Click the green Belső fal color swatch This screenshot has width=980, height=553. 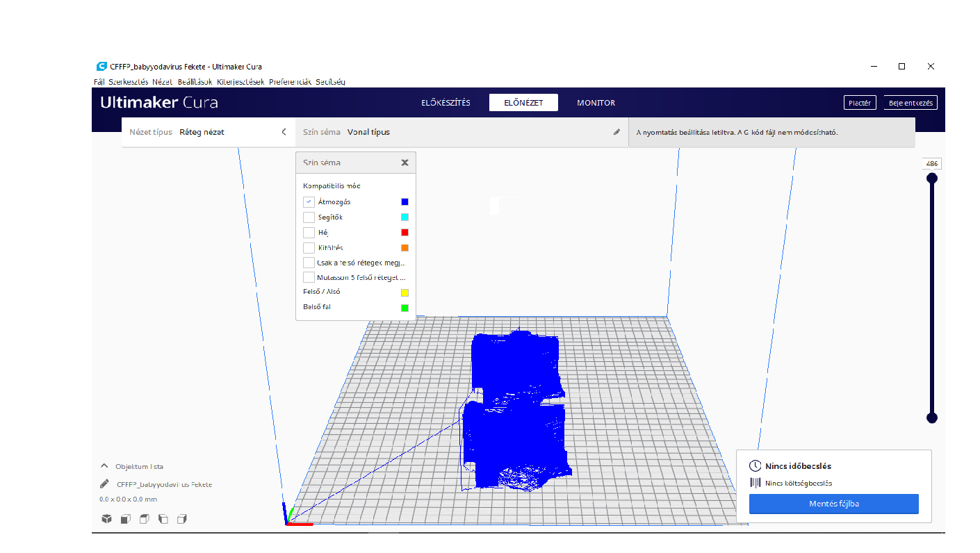(x=405, y=308)
